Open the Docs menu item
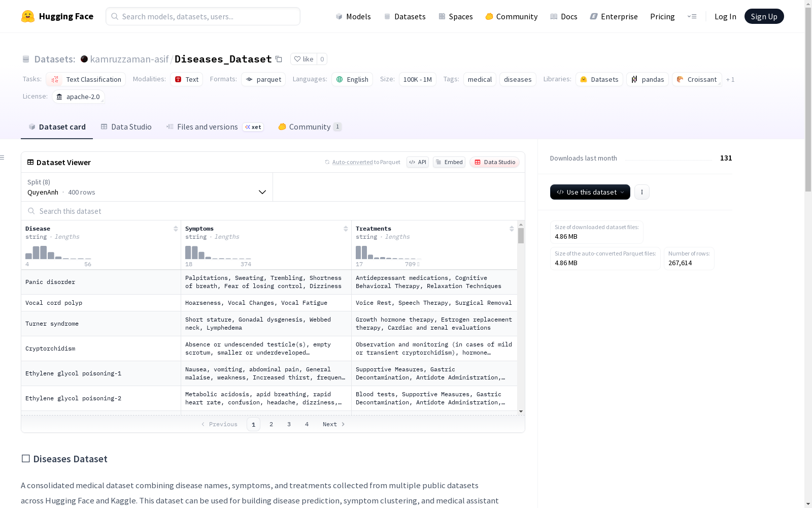 point(564,16)
